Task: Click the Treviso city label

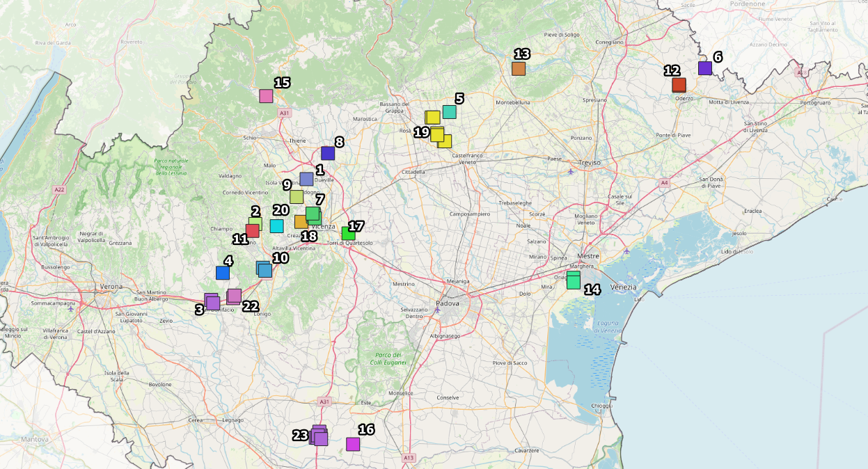Action: [x=588, y=162]
